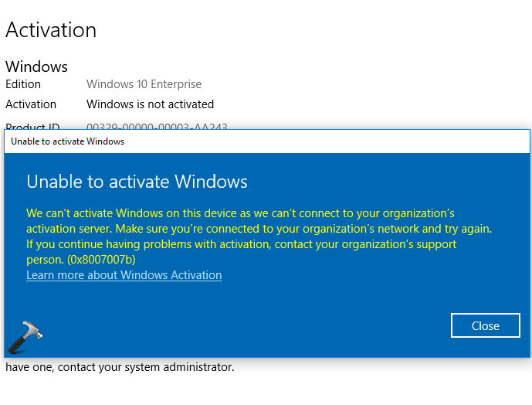Click the large Unable to activate Windows heading
532x405 pixels.
[x=137, y=182]
